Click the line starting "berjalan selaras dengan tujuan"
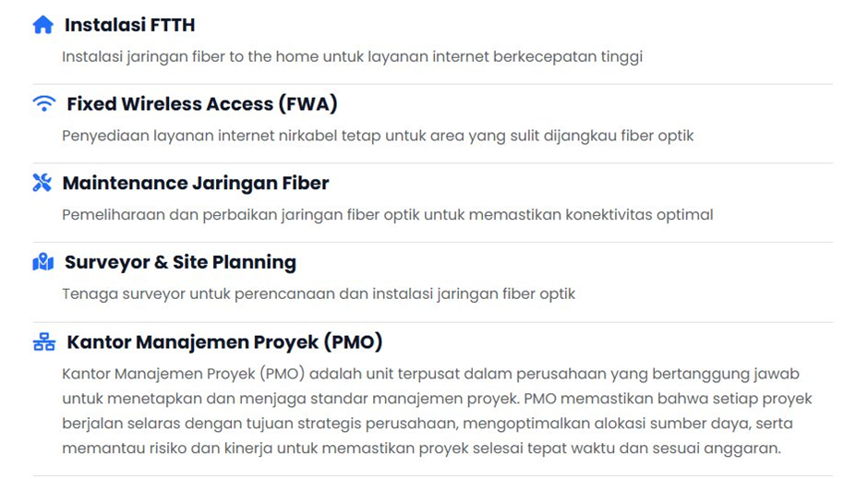Screen dimensions: 868x479 (x=428, y=424)
